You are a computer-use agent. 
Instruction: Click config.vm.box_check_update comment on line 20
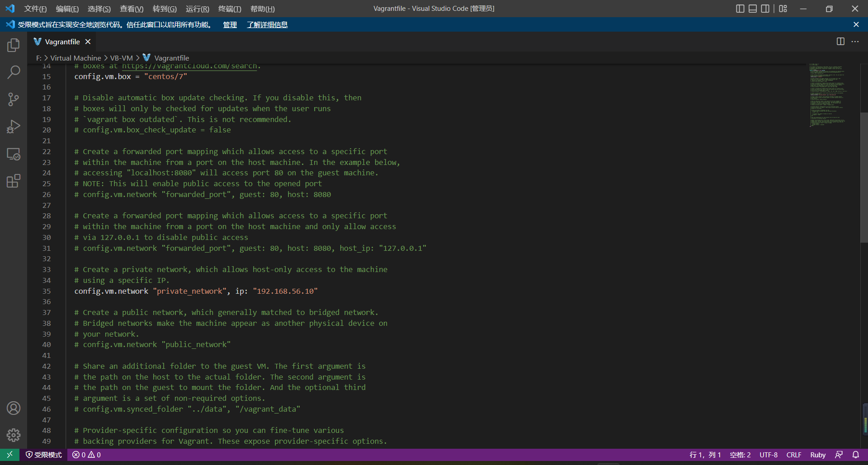click(152, 130)
